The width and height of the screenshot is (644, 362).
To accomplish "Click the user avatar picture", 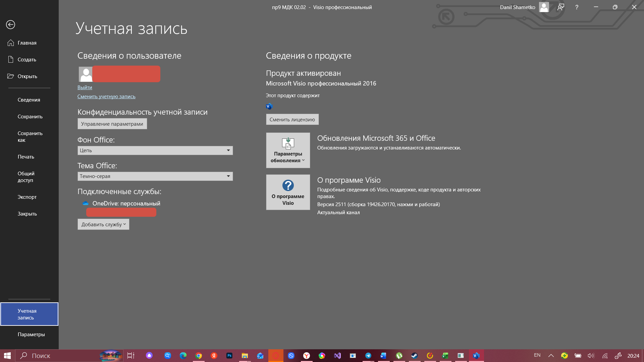I will [x=86, y=74].
